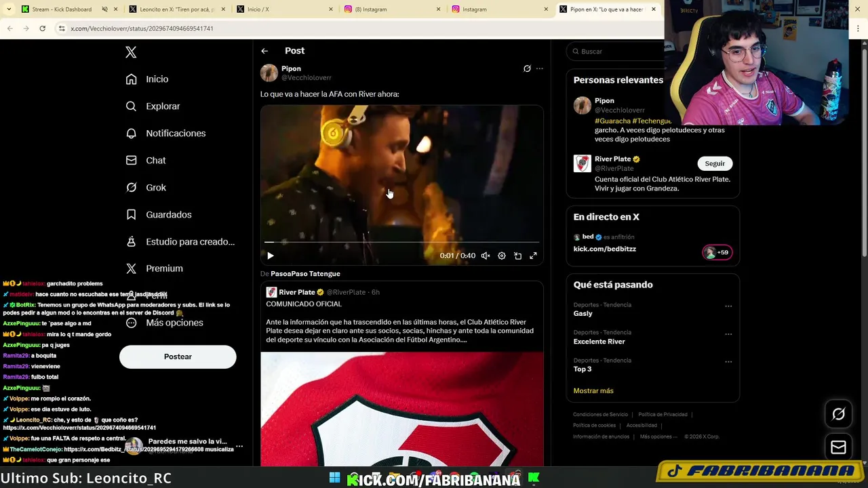868x488 pixels.
Task: Close the Pipon en X tab
Action: click(x=653, y=9)
